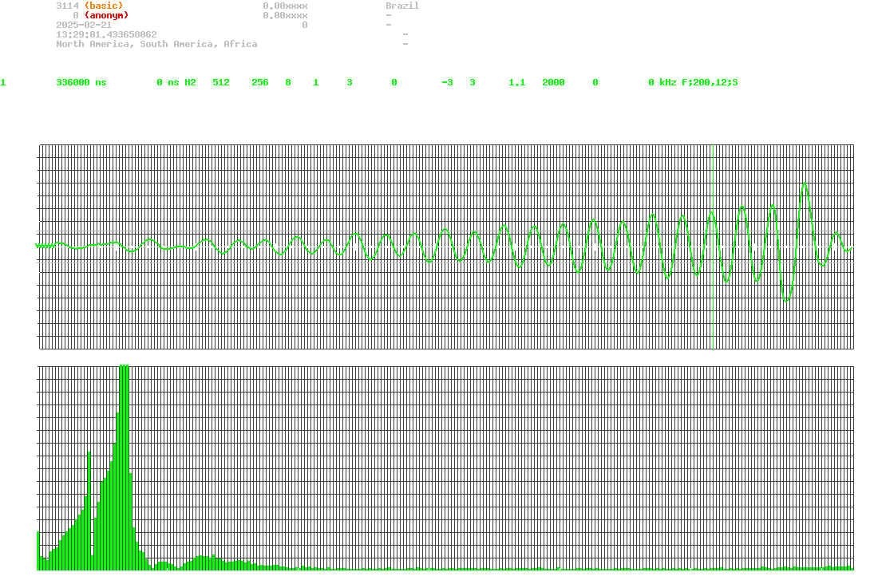Screen dimensions: 874x588
Task: Select the 1.1 parameter value
Action: [x=516, y=82]
